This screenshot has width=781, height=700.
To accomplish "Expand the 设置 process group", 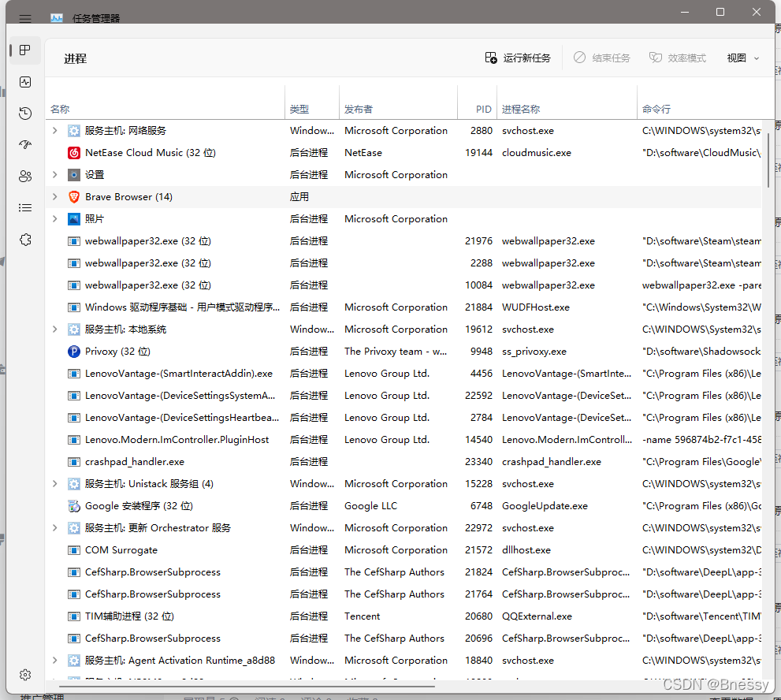I will 55,175.
